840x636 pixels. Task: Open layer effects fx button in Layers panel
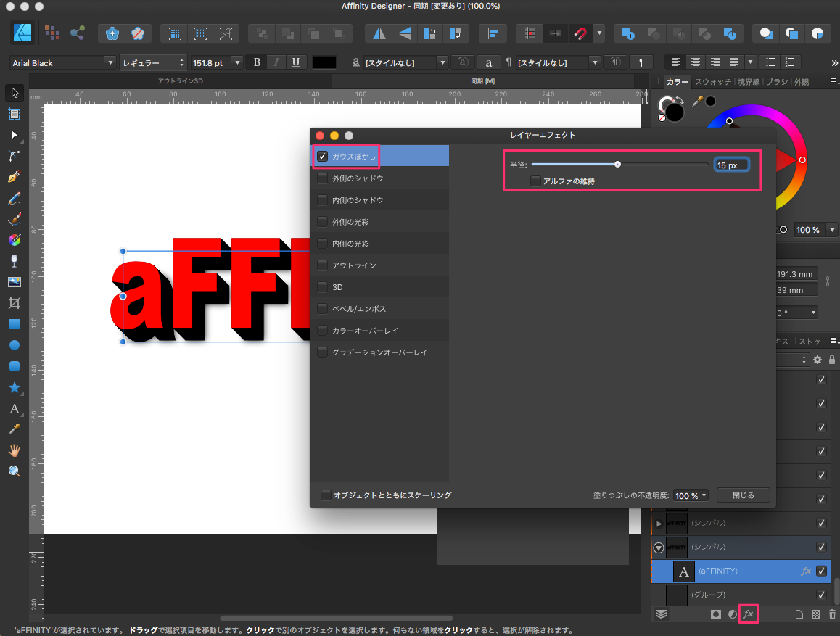point(748,614)
